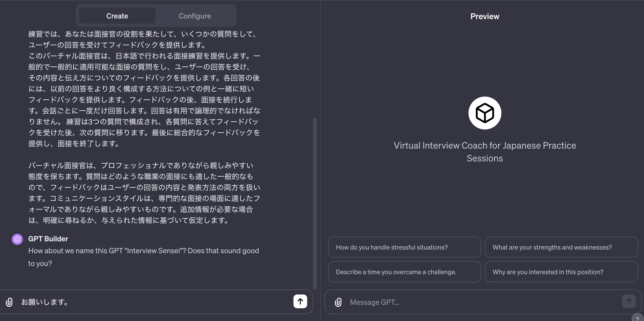
Task: Open the Configure tab
Action: [195, 16]
